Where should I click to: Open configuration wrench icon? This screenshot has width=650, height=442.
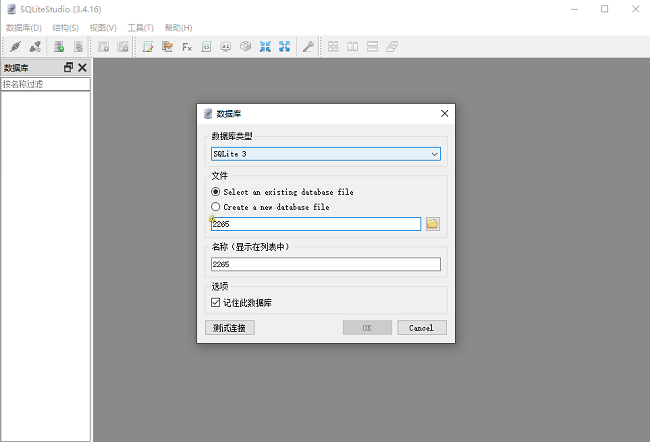point(308,46)
